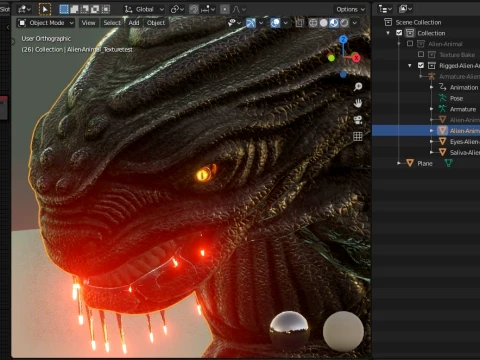Viewport: 480px width, 360px height.
Task: Open the Global transform orientation dropdown
Action: (144, 9)
